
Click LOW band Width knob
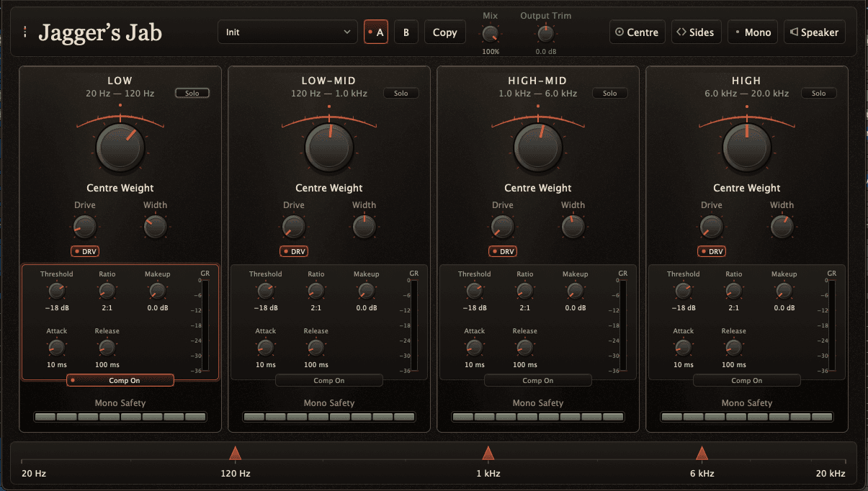(155, 228)
